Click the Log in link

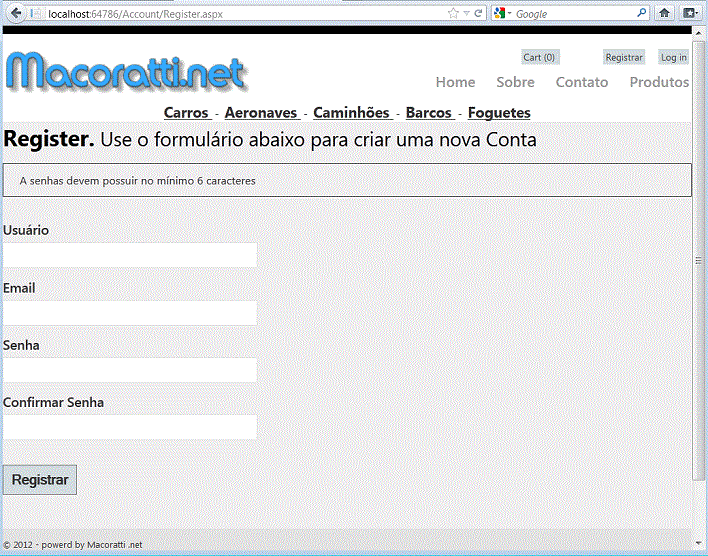tap(673, 57)
